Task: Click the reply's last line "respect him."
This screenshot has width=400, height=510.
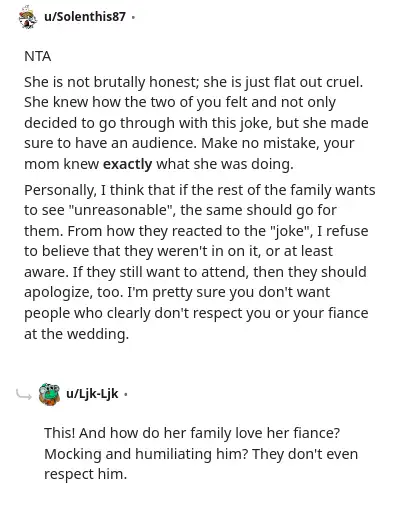Action: pos(86,474)
